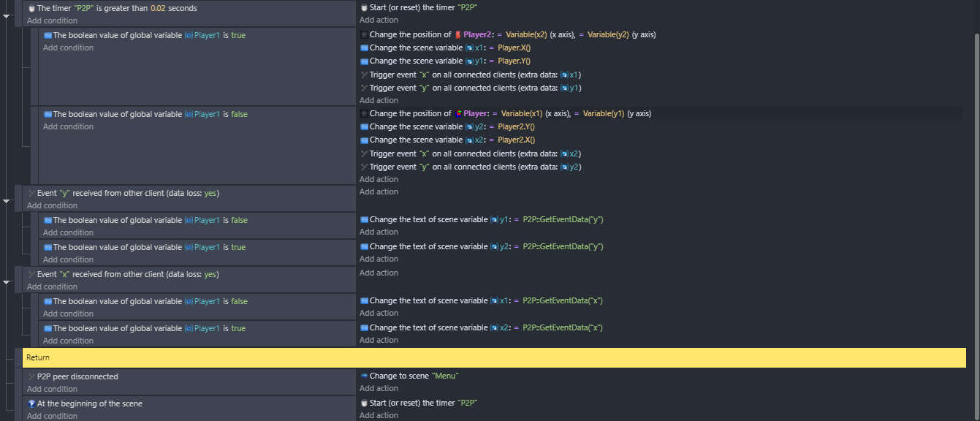This screenshot has width=980, height=421.
Task: Click the multiplayer icon on Event "y" received condition
Action: tap(30, 192)
